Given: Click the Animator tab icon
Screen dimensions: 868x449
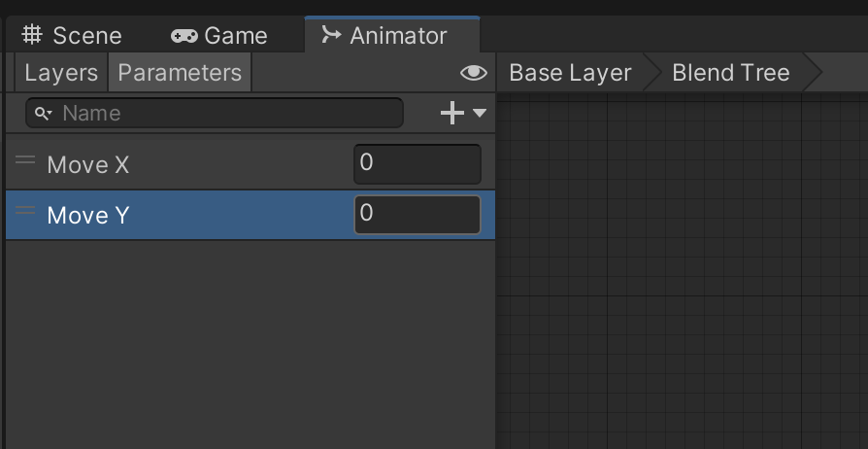Looking at the screenshot, I should [331, 35].
